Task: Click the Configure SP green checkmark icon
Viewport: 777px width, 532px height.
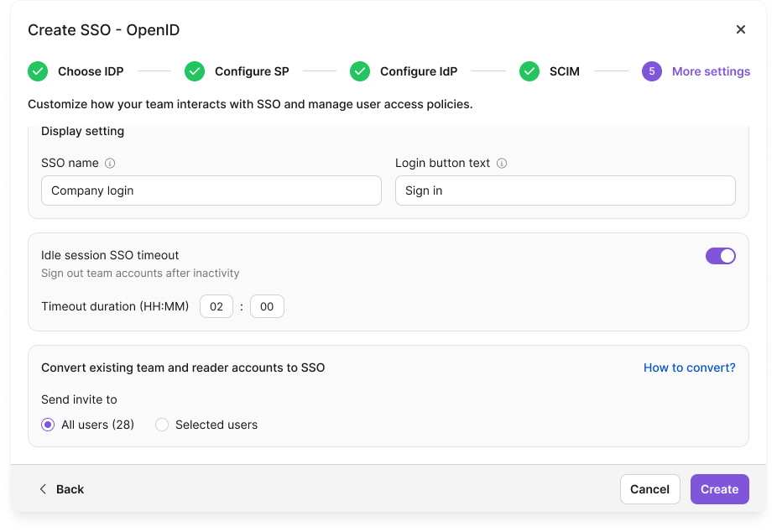Action: (195, 71)
